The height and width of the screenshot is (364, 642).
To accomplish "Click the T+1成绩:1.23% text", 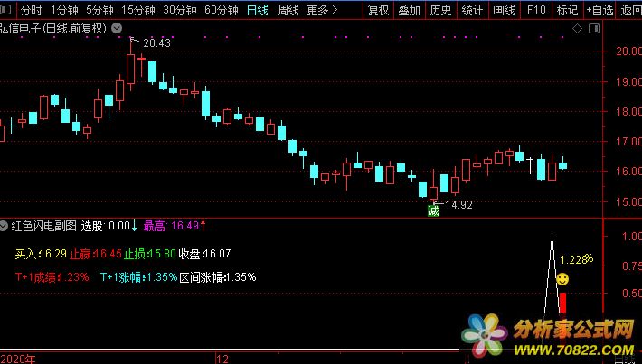I will tap(52, 277).
